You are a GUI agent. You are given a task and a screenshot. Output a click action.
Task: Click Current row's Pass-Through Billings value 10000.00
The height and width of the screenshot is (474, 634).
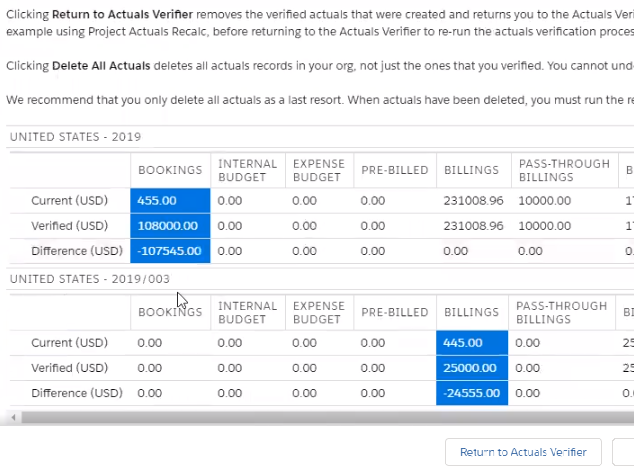(x=545, y=200)
